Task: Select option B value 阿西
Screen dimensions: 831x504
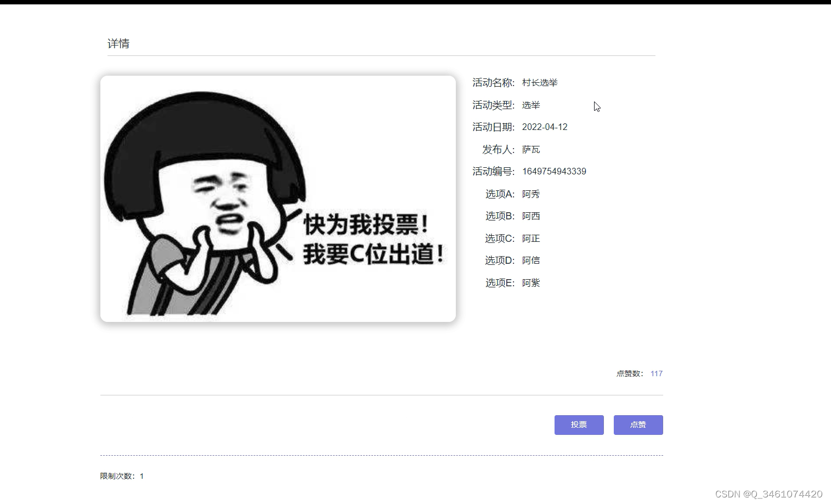Action: click(531, 216)
